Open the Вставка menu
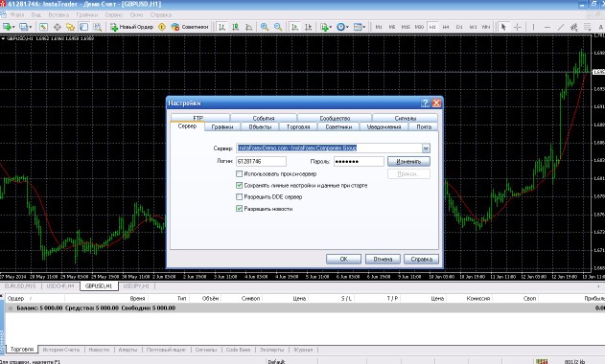The height and width of the screenshot is (364, 605). (58, 14)
